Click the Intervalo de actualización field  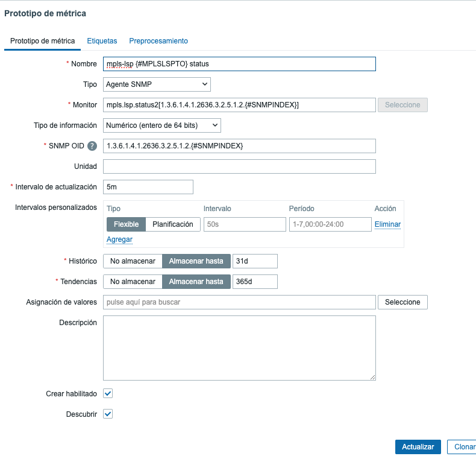point(148,187)
